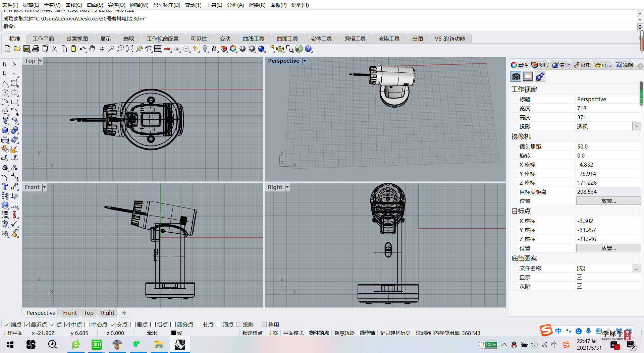Click the Join puzzle piece icon
Image resolution: width=644 pixels, height=353 pixels.
point(5,149)
